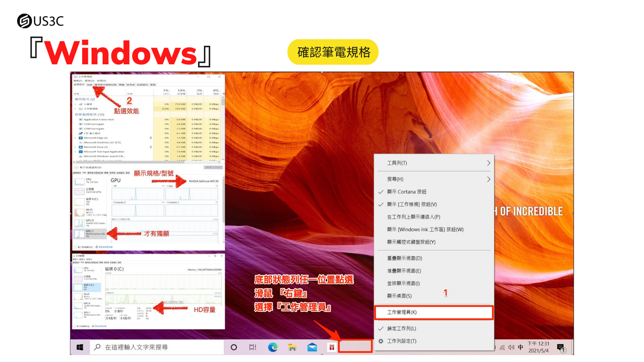Expand the Microsoft Edge (5) process group
The height and width of the screenshot is (362, 644).
point(75,138)
